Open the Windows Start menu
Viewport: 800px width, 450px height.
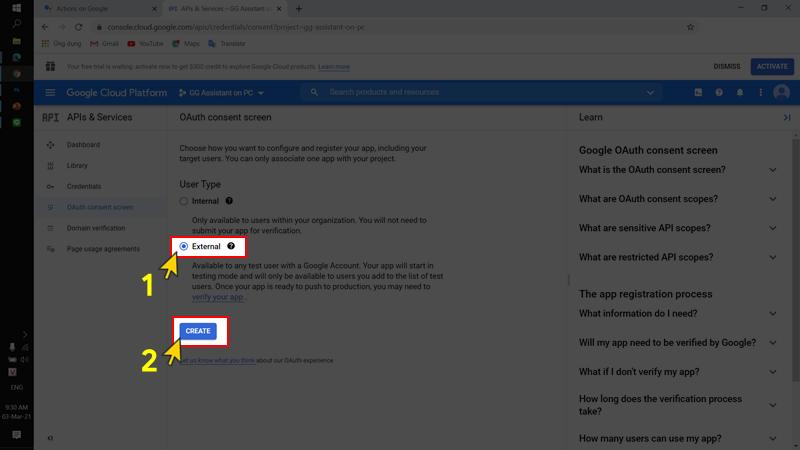pyautogui.click(x=16, y=8)
